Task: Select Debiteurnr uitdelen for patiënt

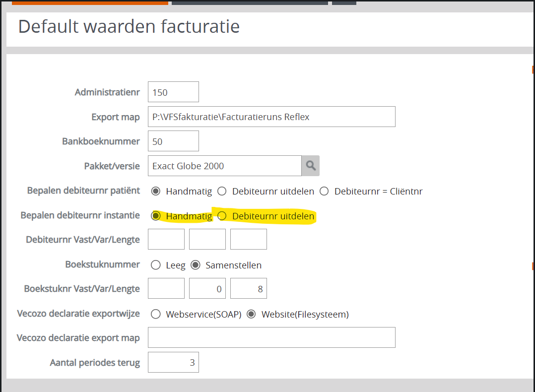Action: click(222, 192)
